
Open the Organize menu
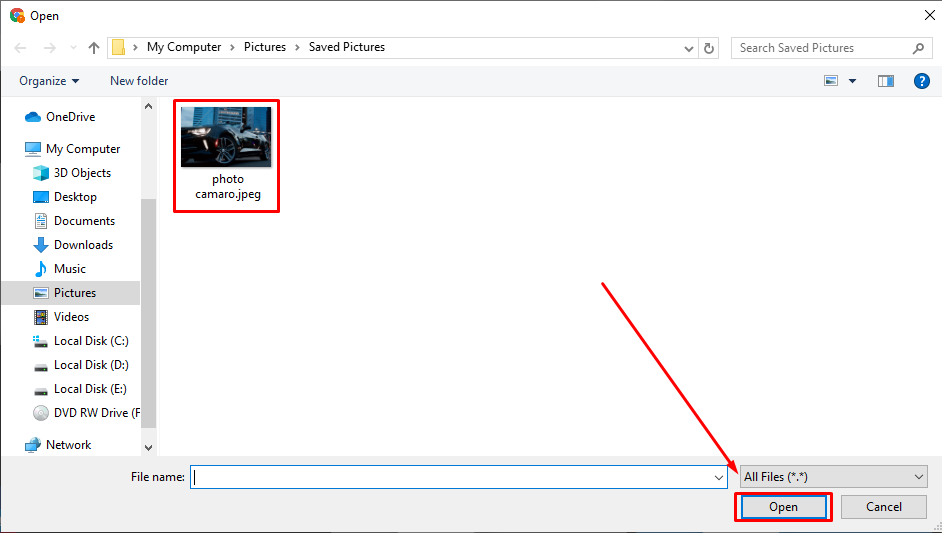49,81
